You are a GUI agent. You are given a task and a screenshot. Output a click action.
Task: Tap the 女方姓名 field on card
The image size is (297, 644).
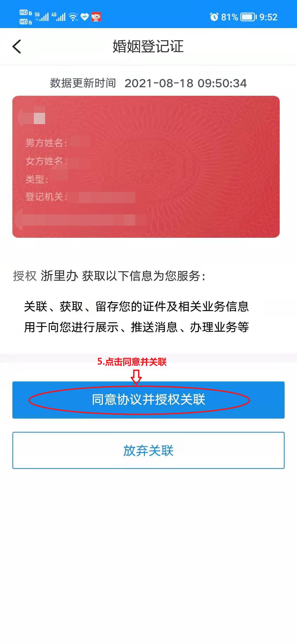pyautogui.click(x=58, y=161)
